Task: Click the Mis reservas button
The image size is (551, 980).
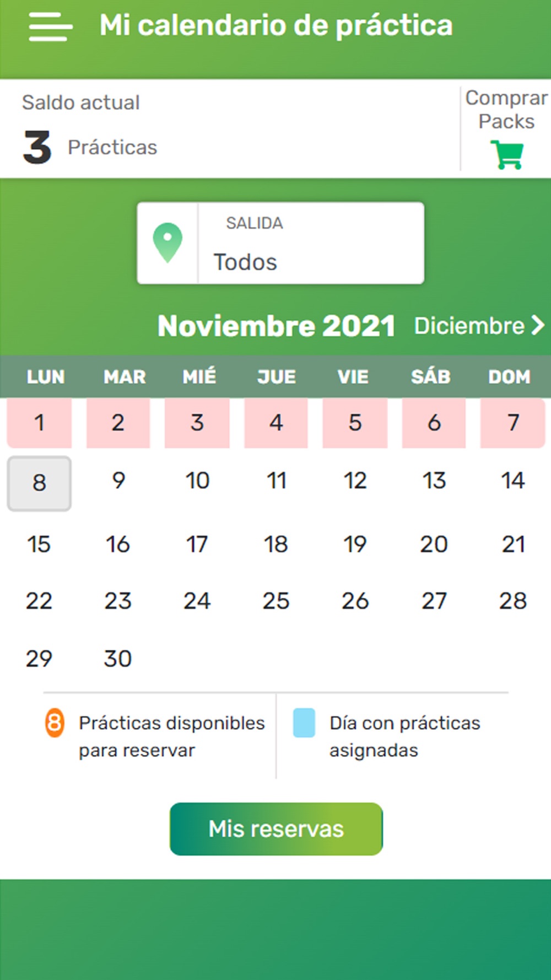Action: click(x=276, y=829)
